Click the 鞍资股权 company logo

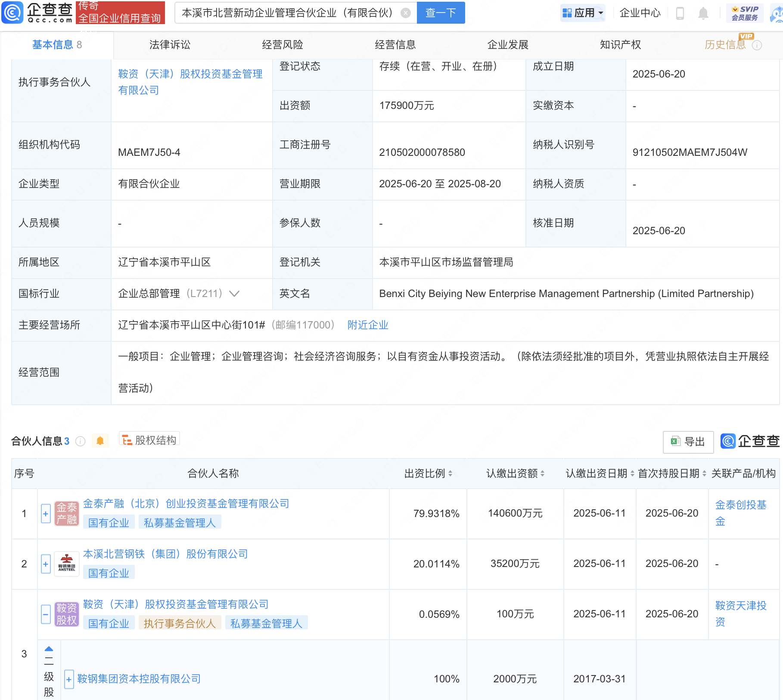tap(67, 614)
